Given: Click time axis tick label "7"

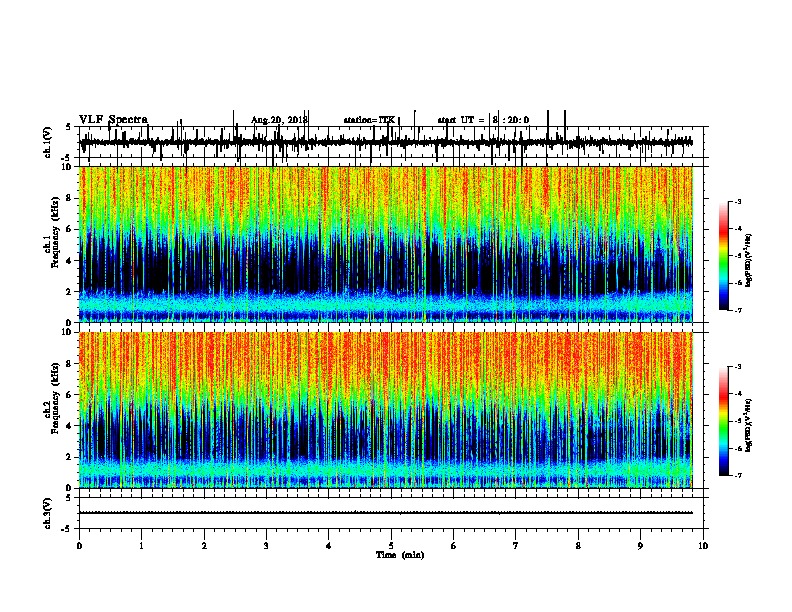Looking at the screenshot, I should click(x=516, y=546).
